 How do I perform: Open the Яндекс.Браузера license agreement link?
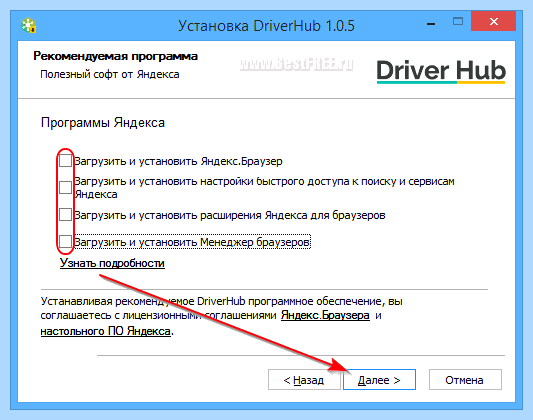click(x=325, y=315)
